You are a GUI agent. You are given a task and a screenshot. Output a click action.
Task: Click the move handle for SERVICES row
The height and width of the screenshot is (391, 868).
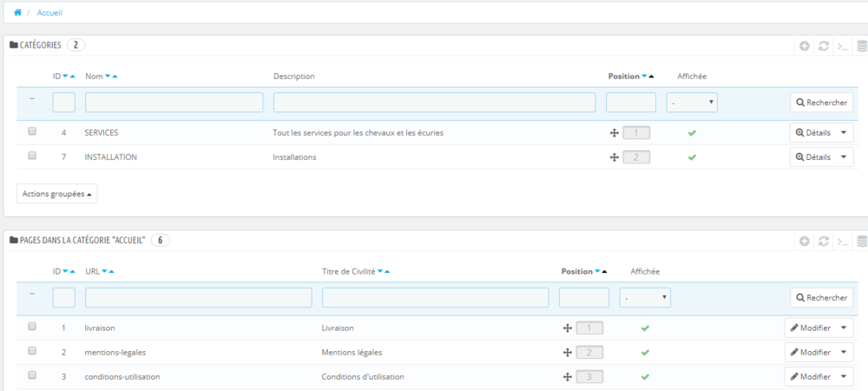[x=614, y=133]
